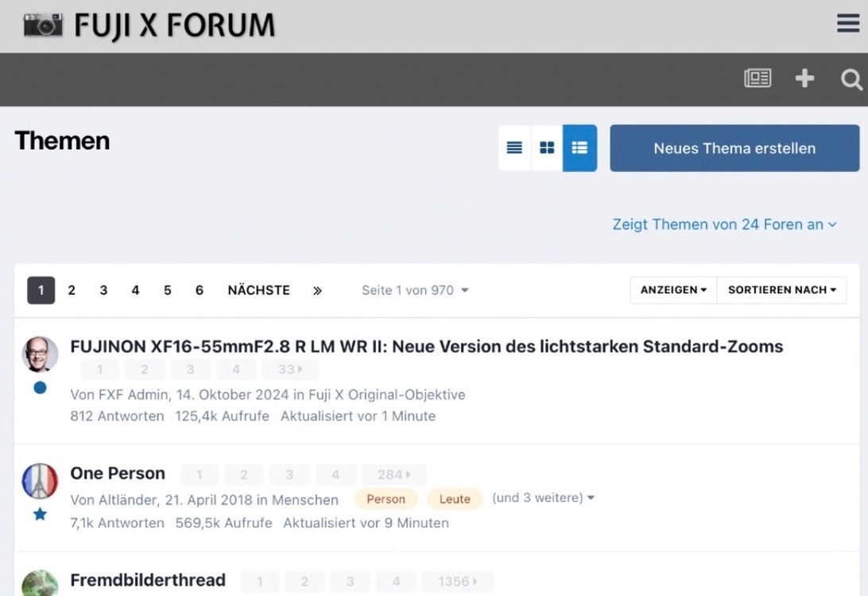Click the news feed icon

(x=757, y=78)
